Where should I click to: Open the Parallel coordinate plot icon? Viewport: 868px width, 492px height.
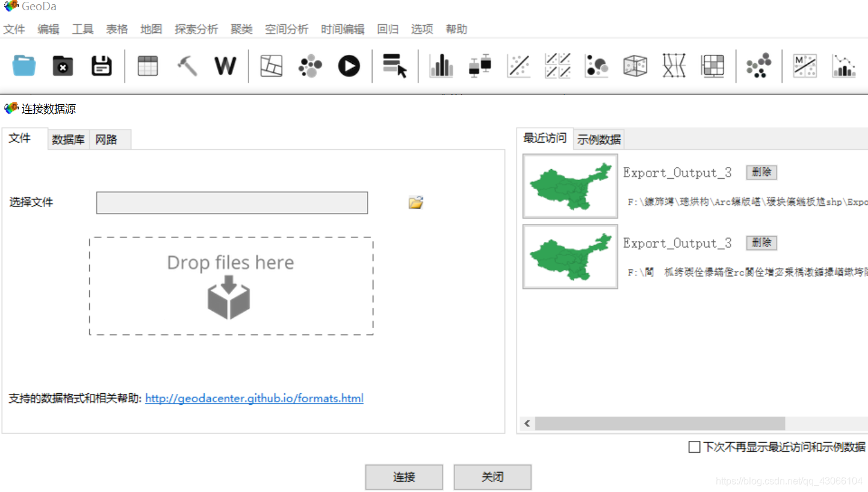674,66
